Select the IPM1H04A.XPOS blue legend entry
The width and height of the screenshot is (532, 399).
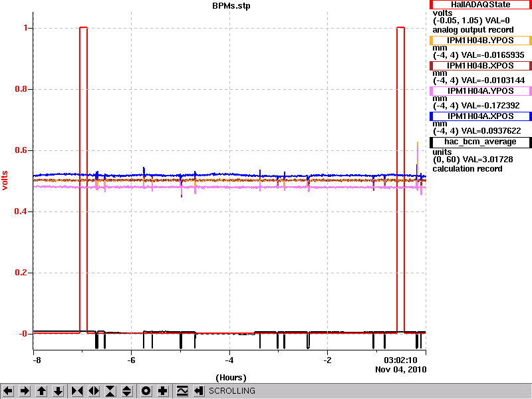[480, 116]
